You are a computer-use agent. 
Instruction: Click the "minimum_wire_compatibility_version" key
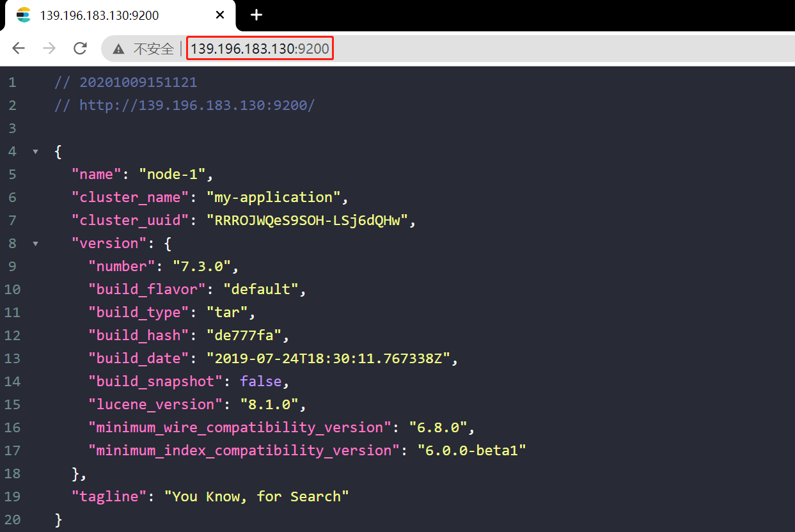(x=240, y=428)
